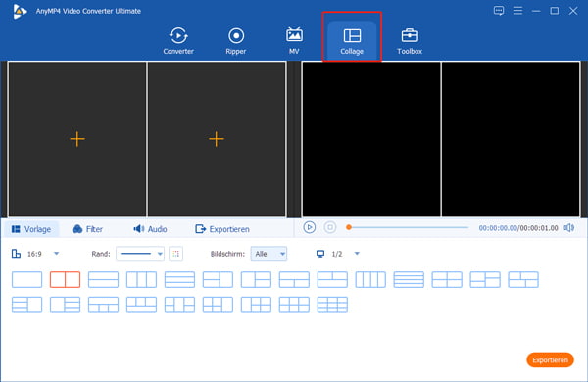Add video to right collage cell
This screenshot has width=588, height=382.
pyautogui.click(x=217, y=139)
